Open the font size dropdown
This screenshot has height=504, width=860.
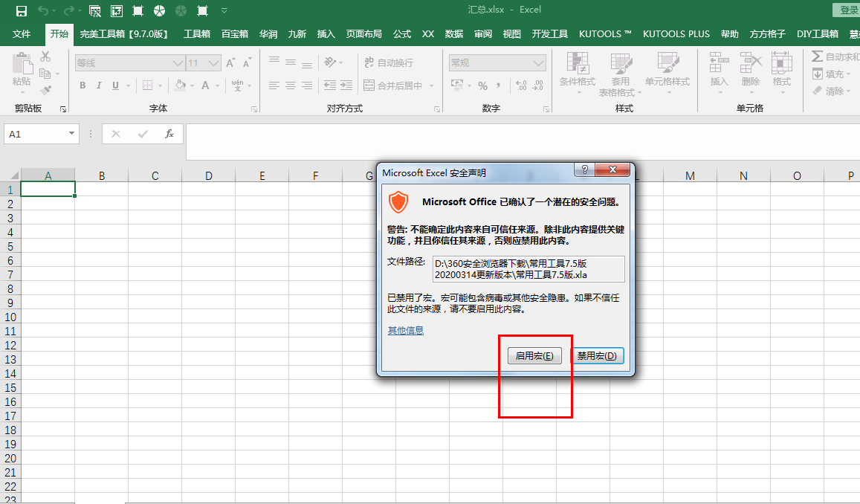pos(214,63)
